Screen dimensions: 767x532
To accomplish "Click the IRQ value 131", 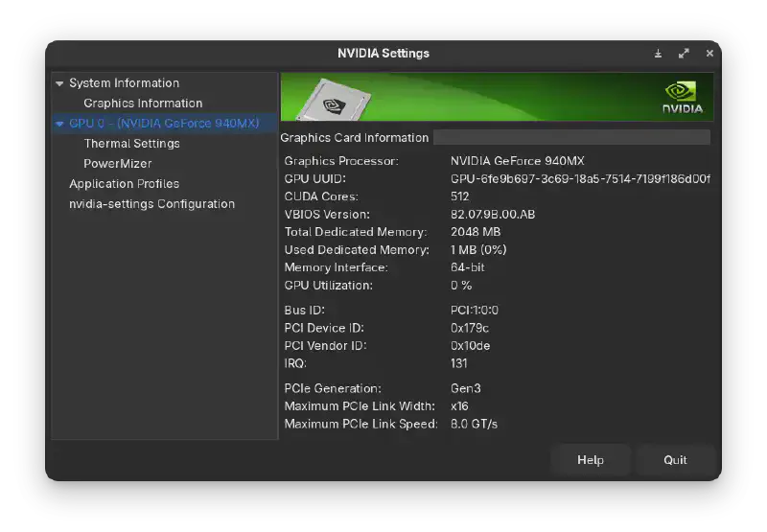I will [x=459, y=363].
